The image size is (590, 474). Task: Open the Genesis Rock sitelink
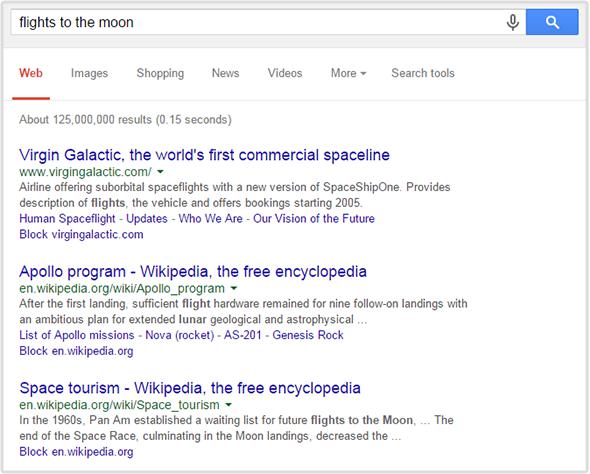coord(308,335)
